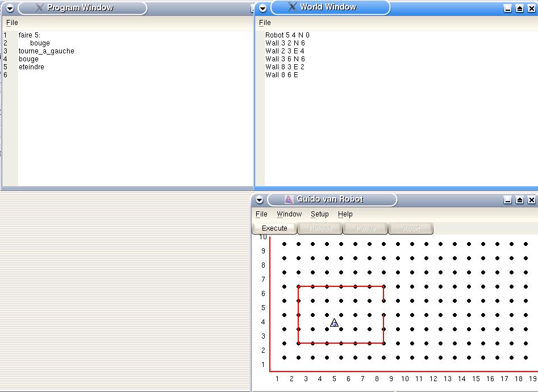Click the 'Wall 3 2 N 6' world line
Viewport: 538px width, 392px height.
click(x=285, y=43)
